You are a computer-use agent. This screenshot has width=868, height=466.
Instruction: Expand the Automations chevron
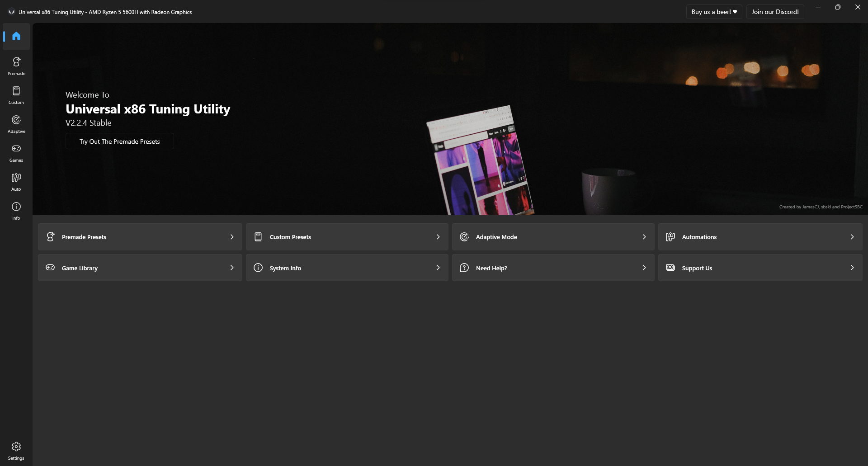point(852,237)
